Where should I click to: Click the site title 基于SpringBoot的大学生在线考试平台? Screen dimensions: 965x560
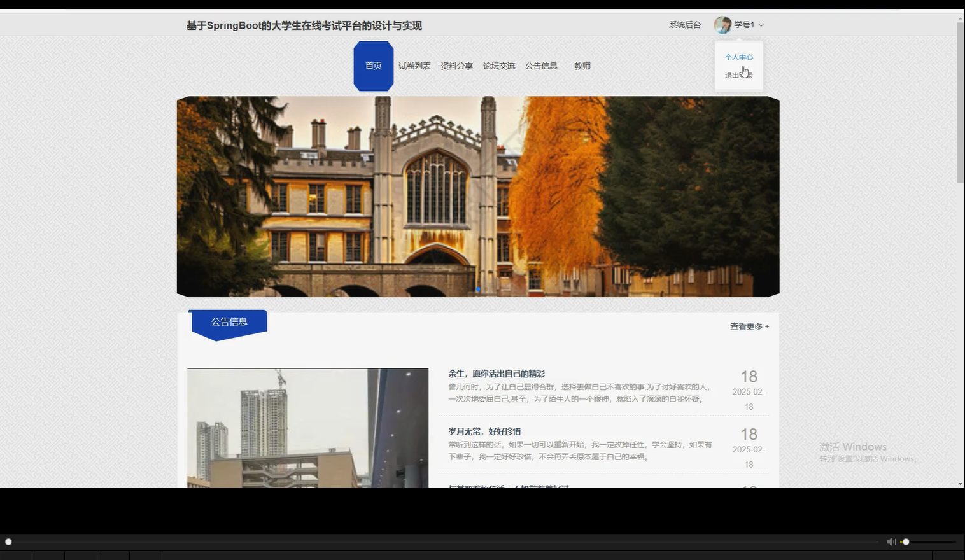(x=304, y=25)
